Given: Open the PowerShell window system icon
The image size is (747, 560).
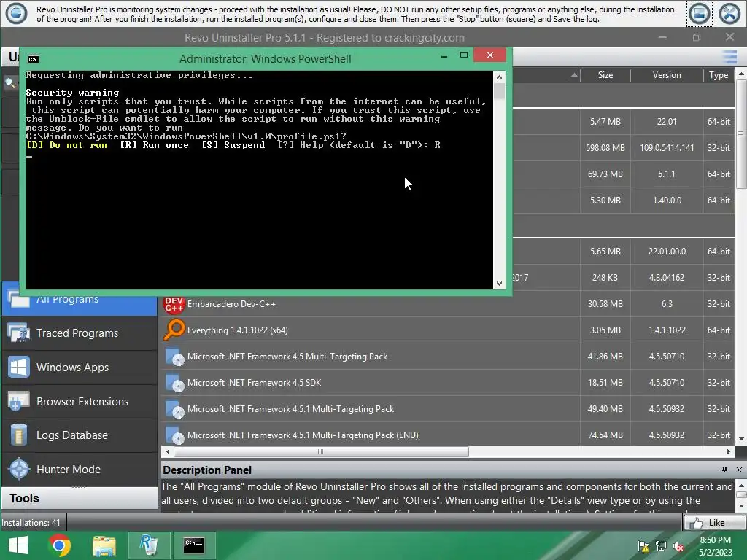Looking at the screenshot, I should tap(34, 59).
